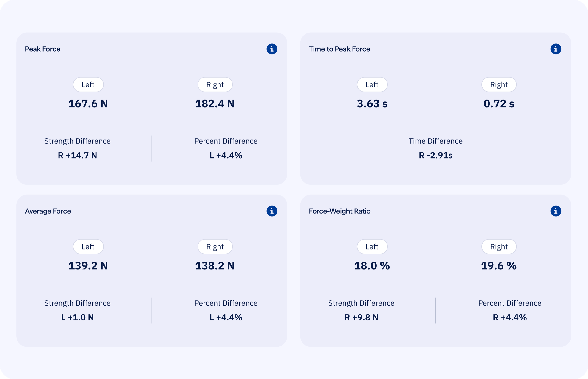Select the Left pill in Force-Weight Ratio card
Screen dimensions: 588x379
(x=372, y=247)
